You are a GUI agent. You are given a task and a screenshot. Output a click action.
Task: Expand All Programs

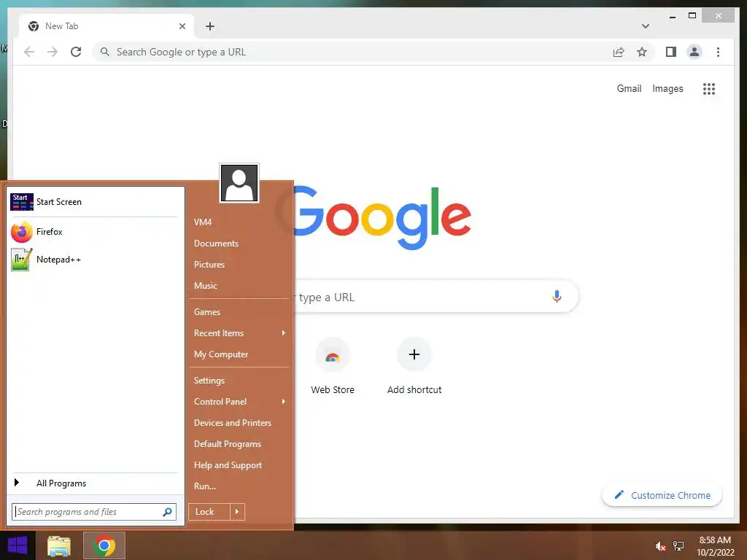(94, 483)
